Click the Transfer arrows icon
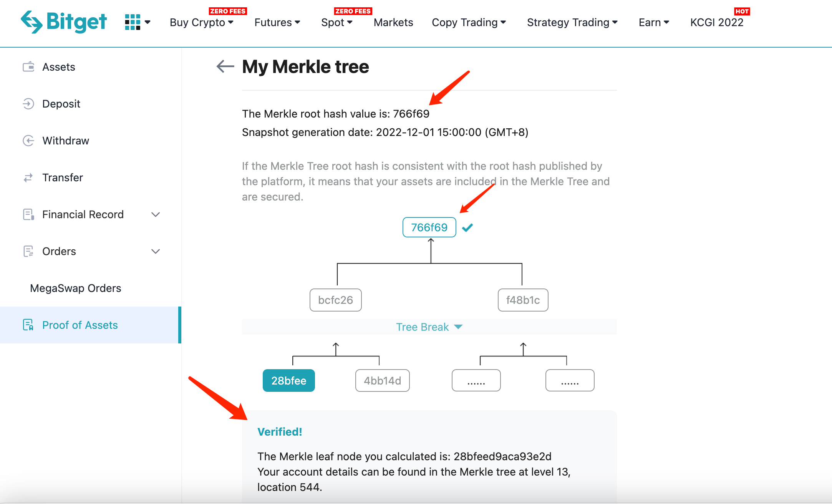Image resolution: width=832 pixels, height=504 pixels. coord(28,177)
